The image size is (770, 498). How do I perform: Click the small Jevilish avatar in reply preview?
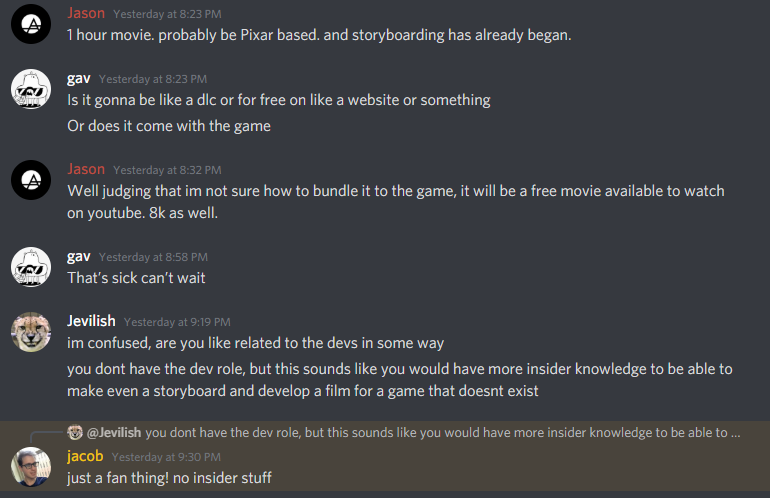click(x=75, y=432)
